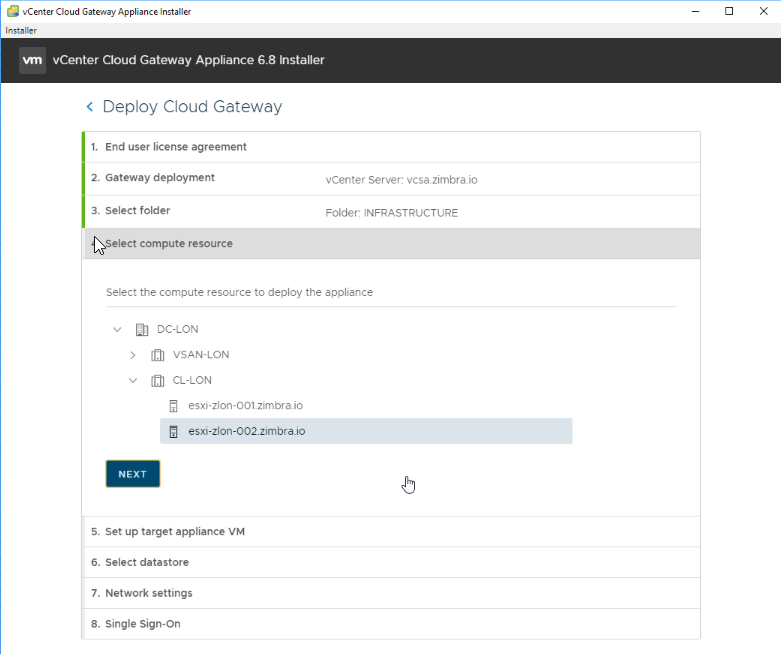Select host esxi-zlon-001.zimbra.io
Viewport: 781px width, 654px height.
coord(366,405)
